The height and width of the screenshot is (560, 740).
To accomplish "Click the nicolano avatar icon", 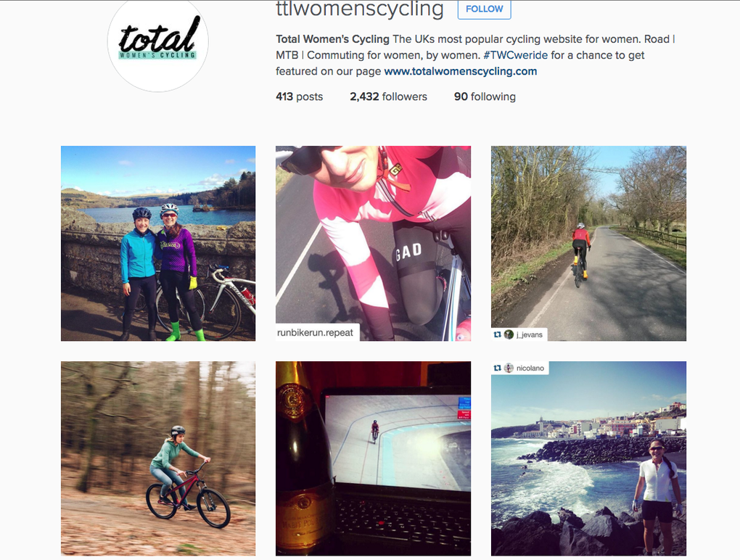I will point(509,368).
